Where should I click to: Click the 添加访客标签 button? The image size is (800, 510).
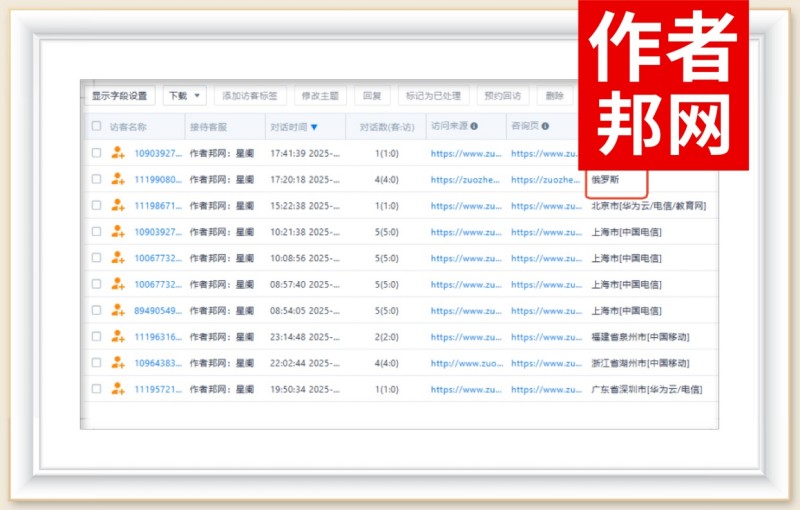click(250, 96)
